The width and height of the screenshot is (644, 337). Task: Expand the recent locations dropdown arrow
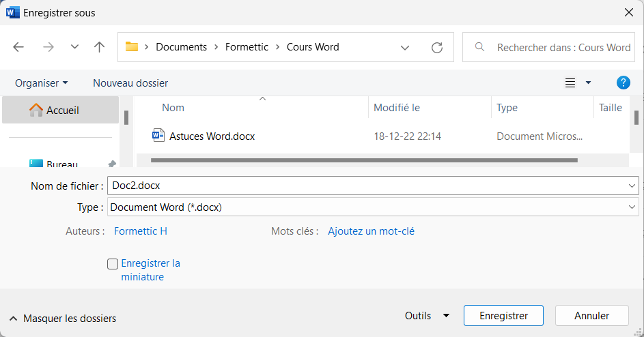click(x=75, y=47)
